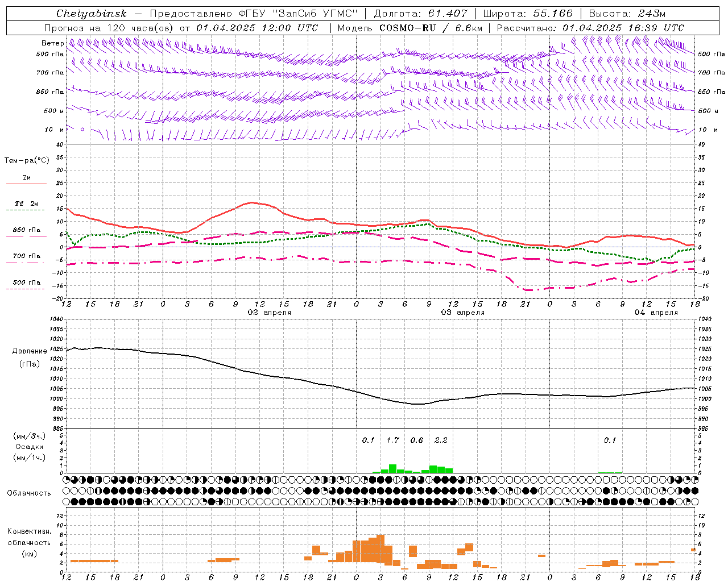Click the 'Тем-ра(°C)' temperature panel label
This screenshot has width=728, height=582.
[x=27, y=161]
